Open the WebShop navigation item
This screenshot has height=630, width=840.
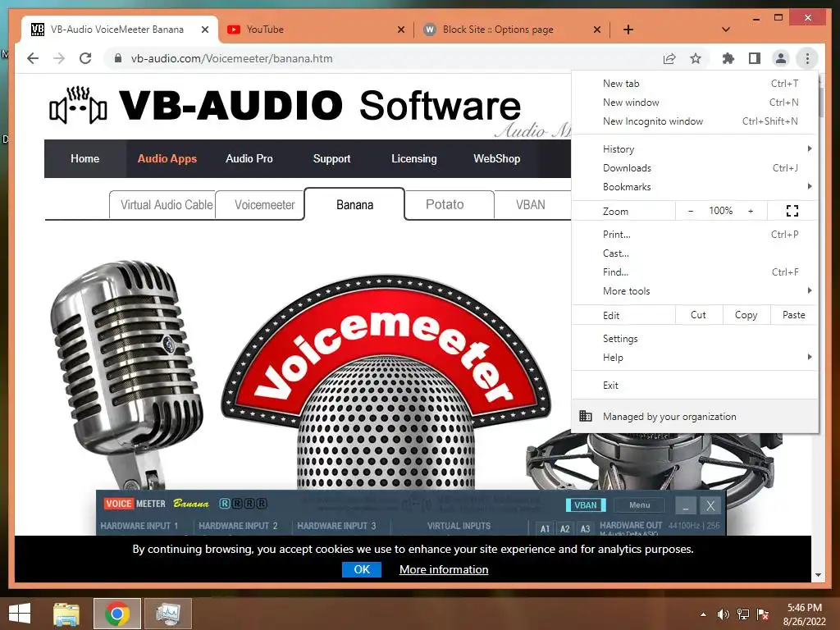[496, 158]
